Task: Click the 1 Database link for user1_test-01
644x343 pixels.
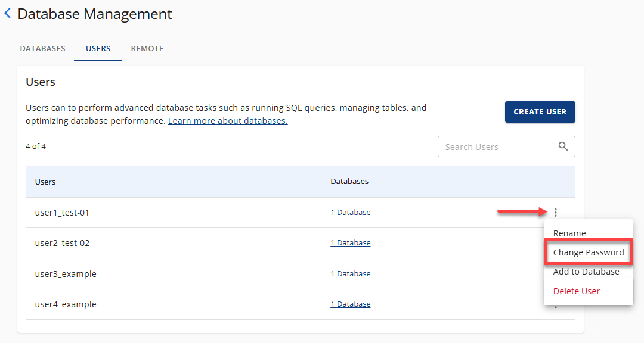Action: tap(350, 212)
